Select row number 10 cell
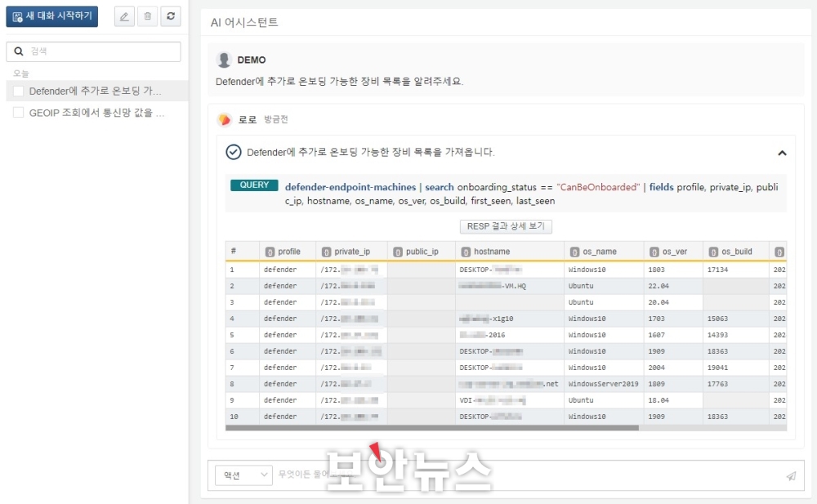The height and width of the screenshot is (504, 817). pyautogui.click(x=243, y=417)
